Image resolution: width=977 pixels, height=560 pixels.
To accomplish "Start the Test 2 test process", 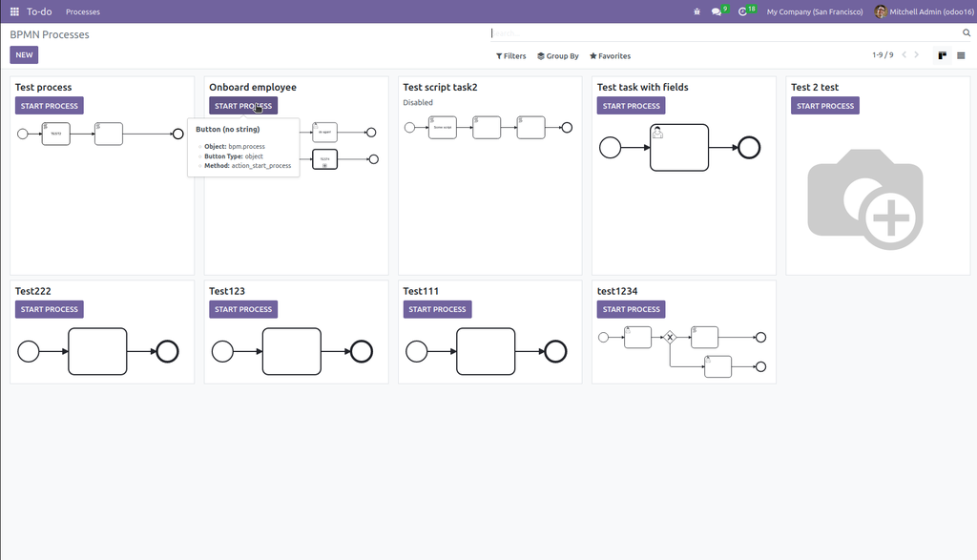I will coord(825,106).
